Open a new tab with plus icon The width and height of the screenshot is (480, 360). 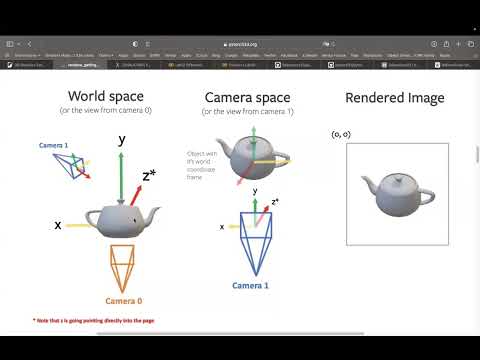point(458,44)
